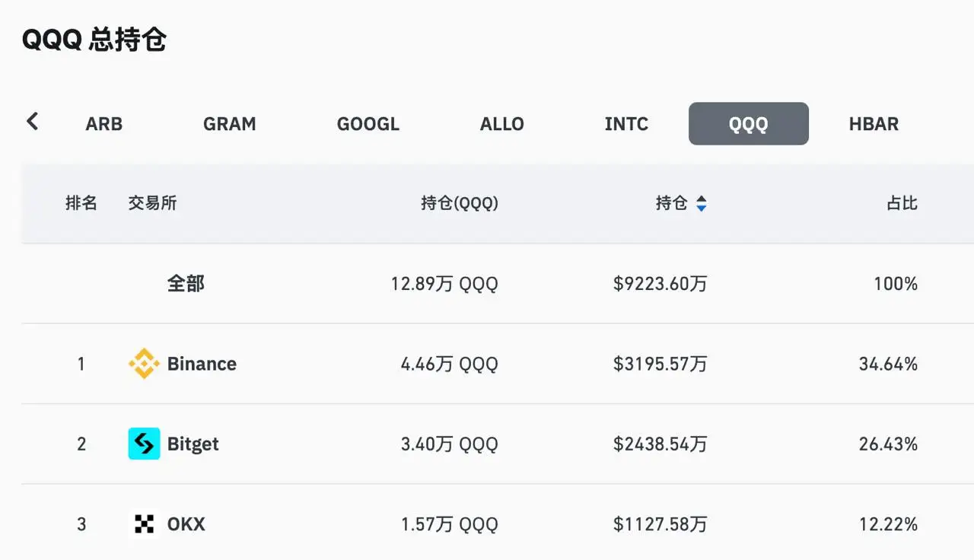Click the left arrow to scroll tabs back
Viewport: 974px width, 560px height.
[x=32, y=121]
